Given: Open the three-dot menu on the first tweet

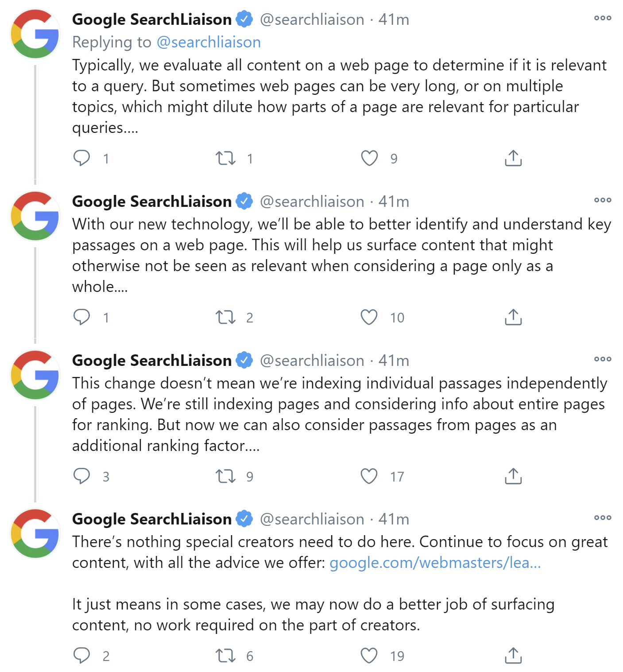Looking at the screenshot, I should click(x=602, y=18).
